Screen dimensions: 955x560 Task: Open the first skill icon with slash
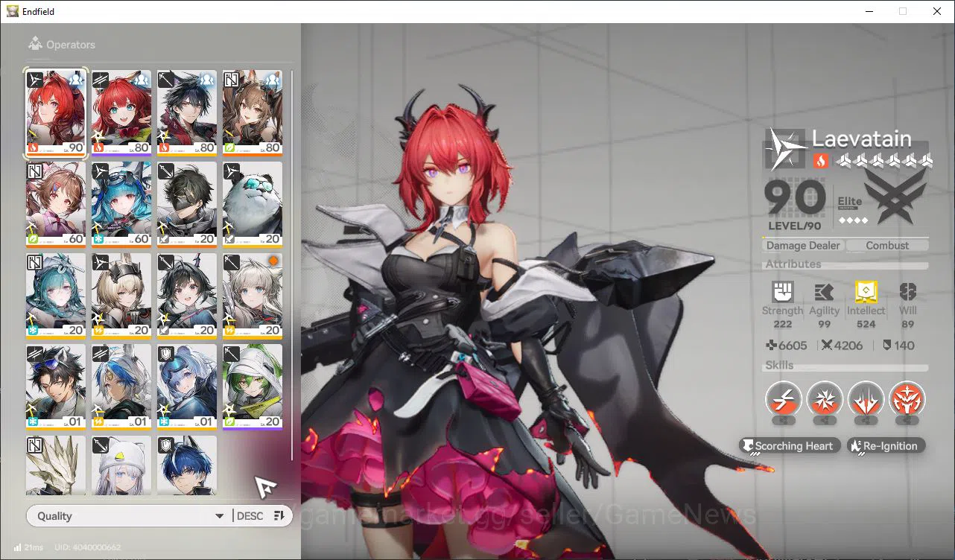pos(784,400)
